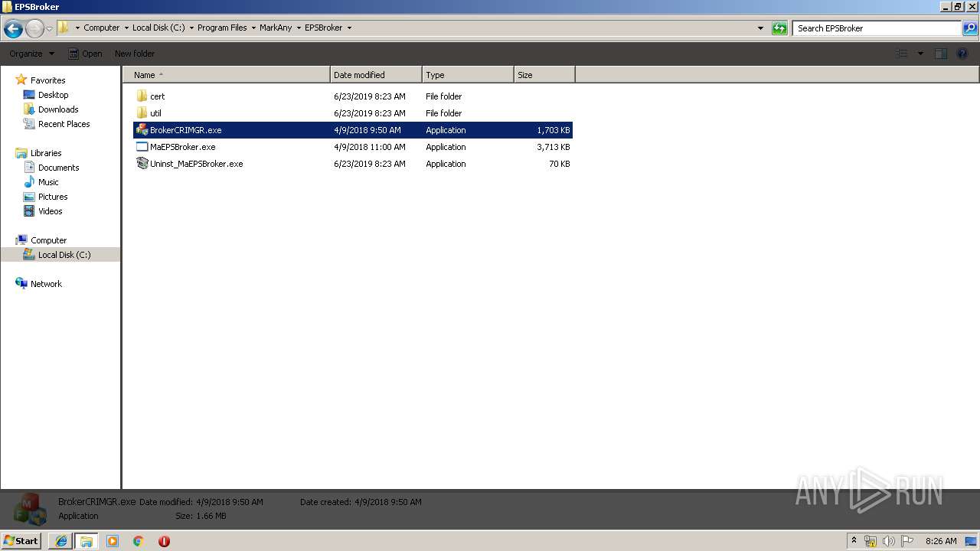Image resolution: width=980 pixels, height=551 pixels.
Task: Open the Documents library
Action: (58, 168)
